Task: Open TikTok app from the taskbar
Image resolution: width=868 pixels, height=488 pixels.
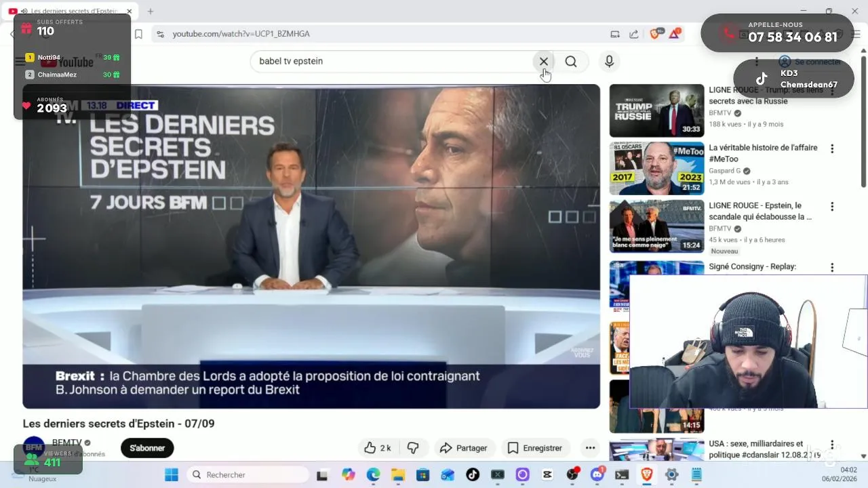Action: click(x=473, y=474)
